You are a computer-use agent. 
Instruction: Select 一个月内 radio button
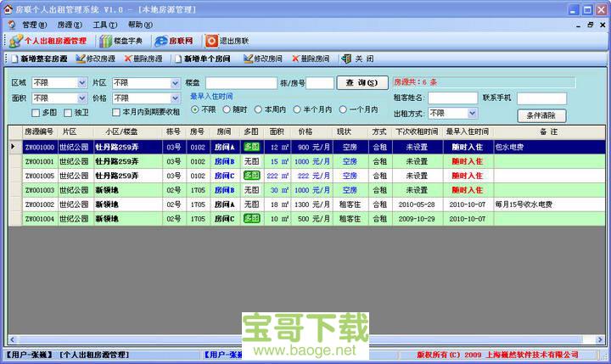[343, 110]
